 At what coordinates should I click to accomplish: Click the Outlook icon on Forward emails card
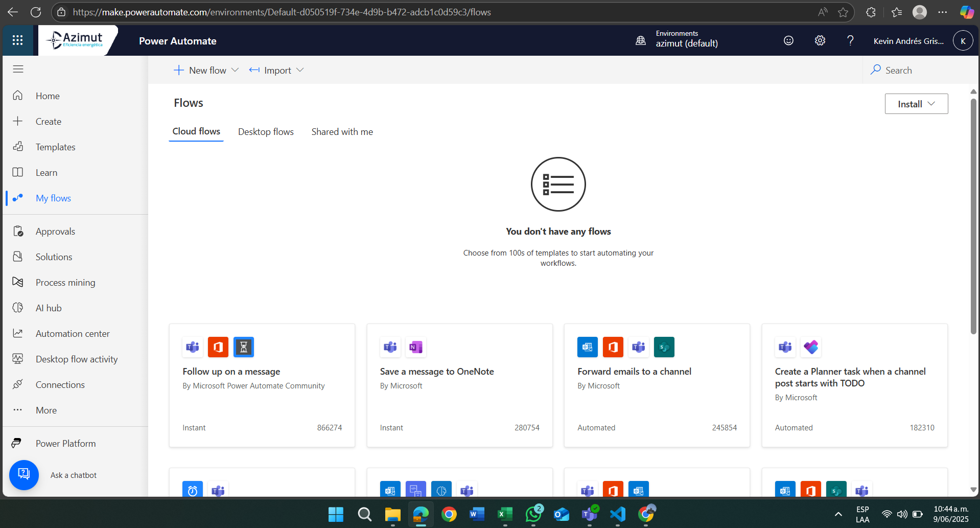[x=588, y=347]
